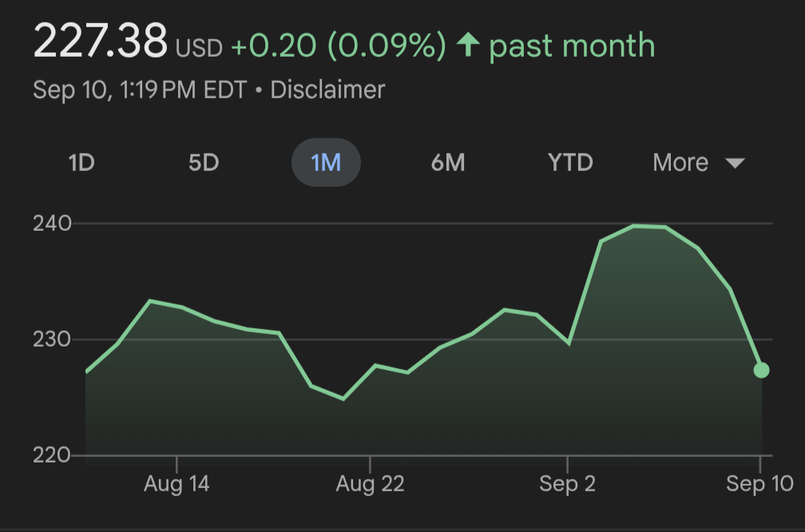The image size is (805, 532).
Task: Click the 240 y-axis label
Action: (52, 224)
